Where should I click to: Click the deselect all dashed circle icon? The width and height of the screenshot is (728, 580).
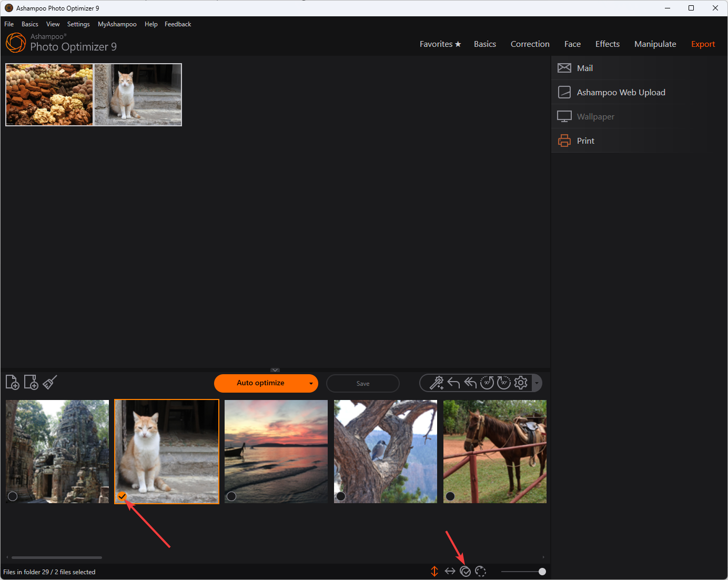click(480, 572)
